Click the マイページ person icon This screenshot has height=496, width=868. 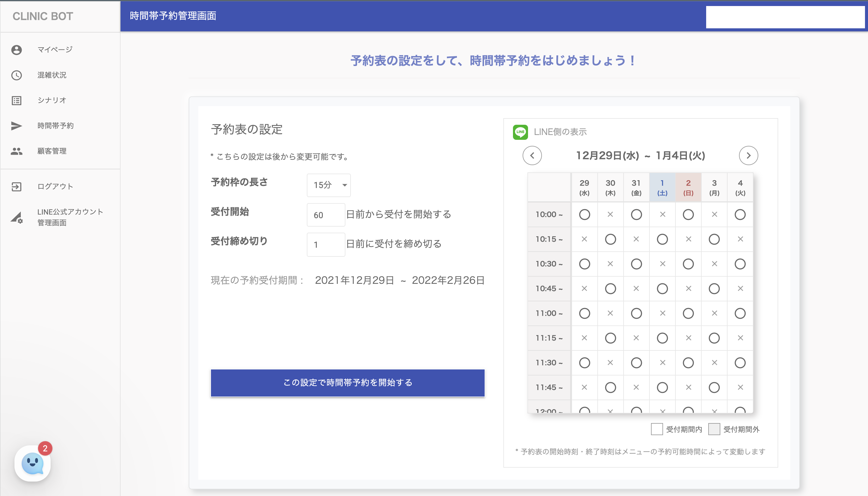[x=16, y=50]
